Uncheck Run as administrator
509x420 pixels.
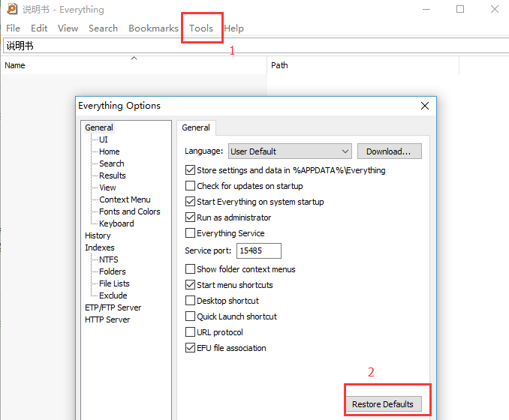pyautogui.click(x=190, y=217)
